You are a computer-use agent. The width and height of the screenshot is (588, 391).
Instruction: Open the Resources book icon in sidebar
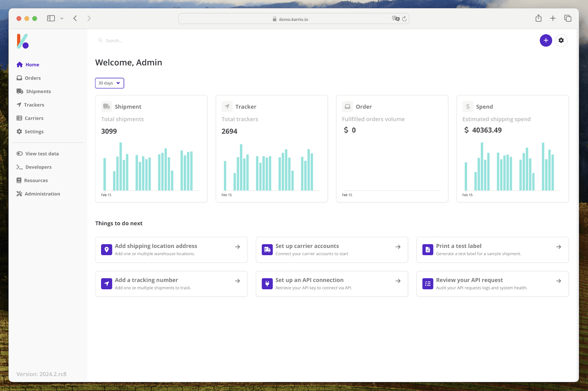pos(19,180)
